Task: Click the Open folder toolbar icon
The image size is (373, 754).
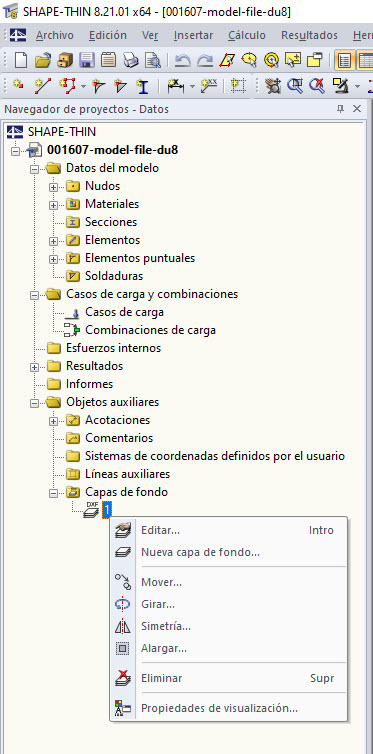Action: coord(43,60)
